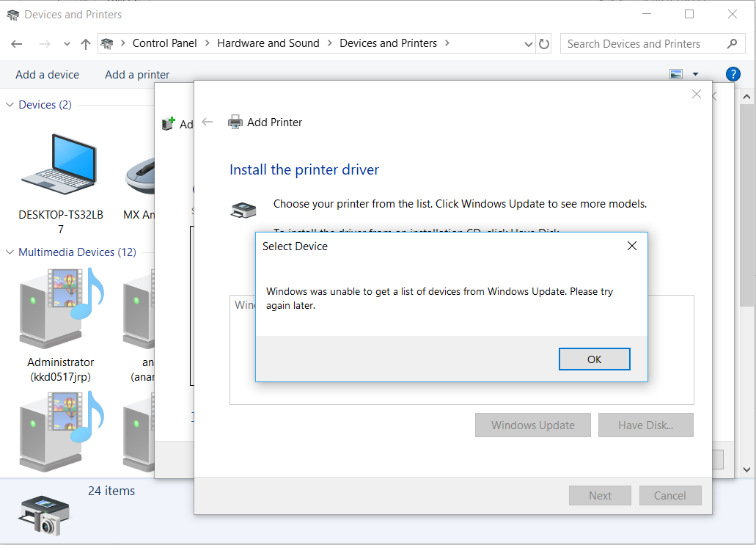Click the search magnifier icon
This screenshot has height=545, width=756.
pyautogui.click(x=732, y=44)
